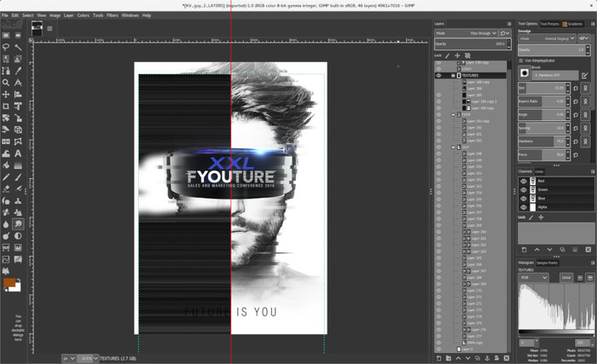
Task: Open the Colors menu
Action: click(x=83, y=15)
